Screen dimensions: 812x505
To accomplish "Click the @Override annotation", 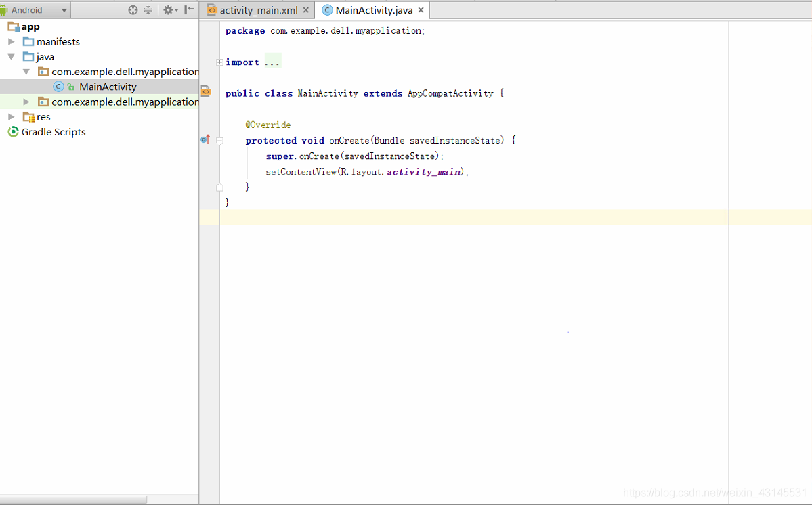I will (268, 125).
